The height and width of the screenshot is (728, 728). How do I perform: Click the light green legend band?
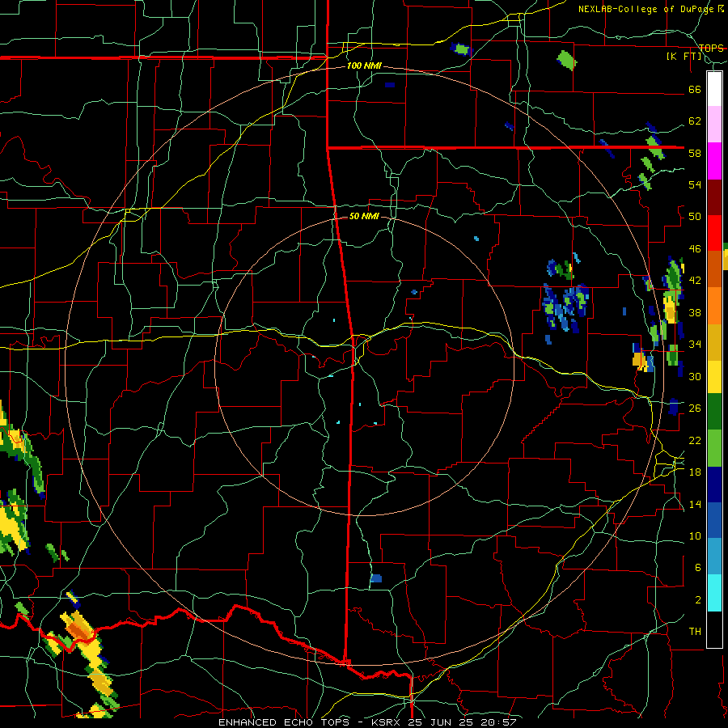pos(714,448)
